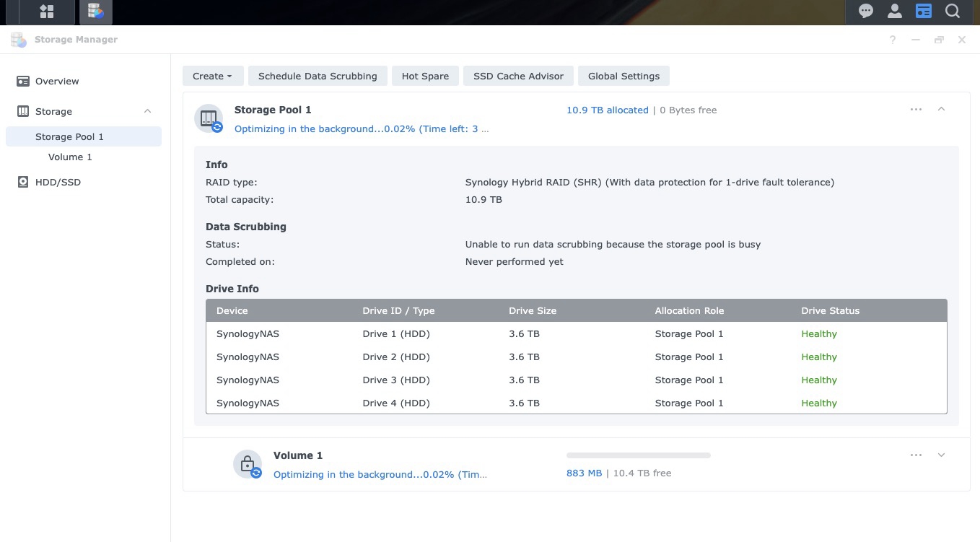Open Global Settings
980x542 pixels.
(624, 76)
